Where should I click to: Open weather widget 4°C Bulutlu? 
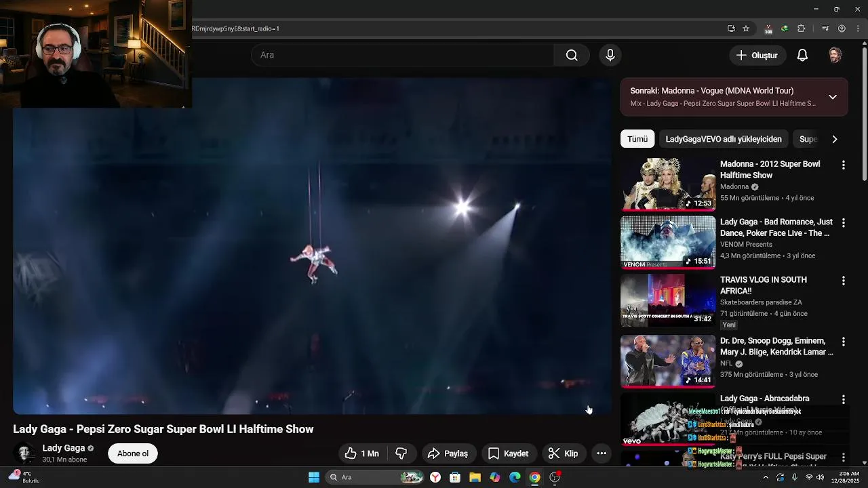24,477
